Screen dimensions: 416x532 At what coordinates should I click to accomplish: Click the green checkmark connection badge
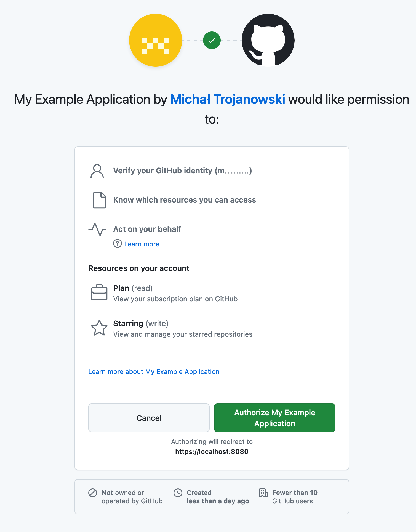pos(212,40)
